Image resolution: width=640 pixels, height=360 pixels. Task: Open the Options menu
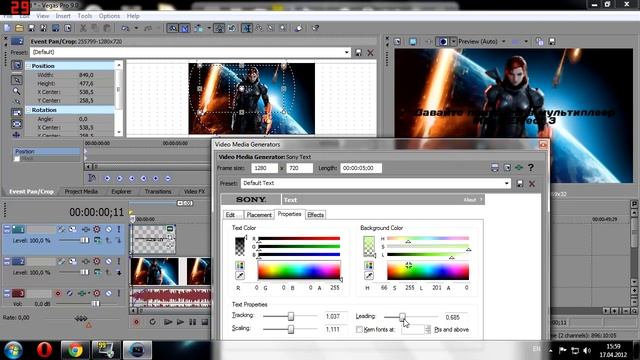click(109, 16)
